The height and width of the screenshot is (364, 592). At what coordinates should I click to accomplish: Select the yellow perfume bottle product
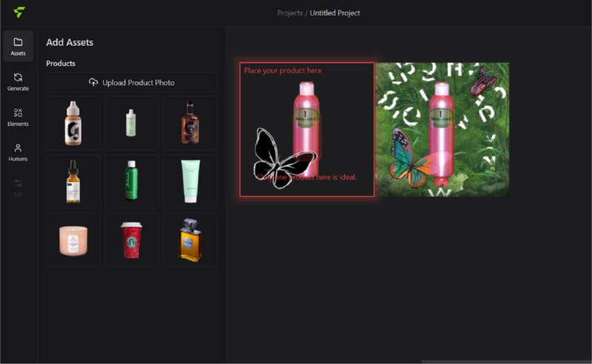tap(189, 240)
